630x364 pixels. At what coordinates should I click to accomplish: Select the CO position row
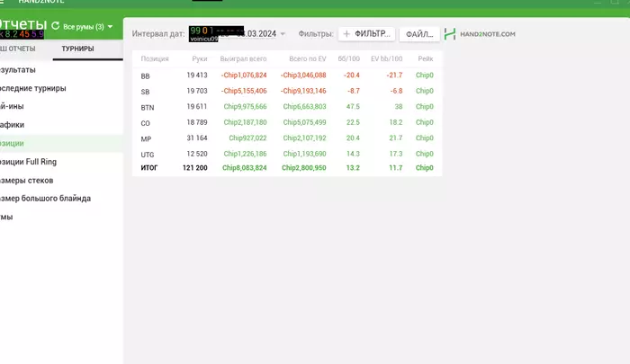(287, 122)
